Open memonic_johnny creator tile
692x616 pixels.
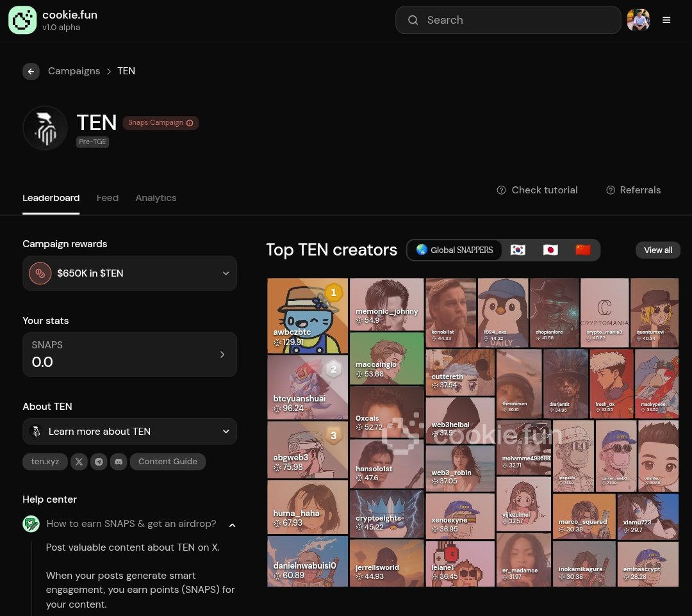pyautogui.click(x=386, y=304)
